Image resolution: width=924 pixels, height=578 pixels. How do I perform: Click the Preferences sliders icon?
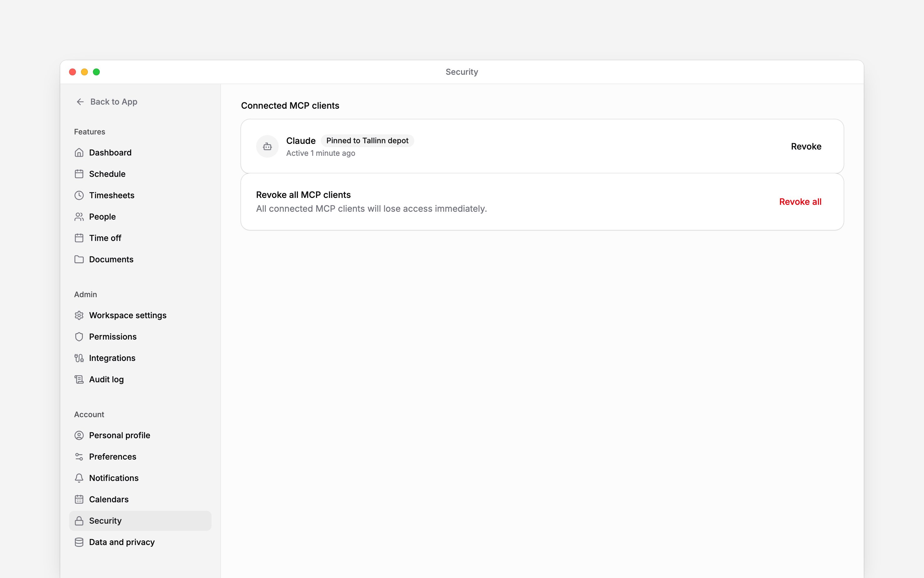pos(79,457)
